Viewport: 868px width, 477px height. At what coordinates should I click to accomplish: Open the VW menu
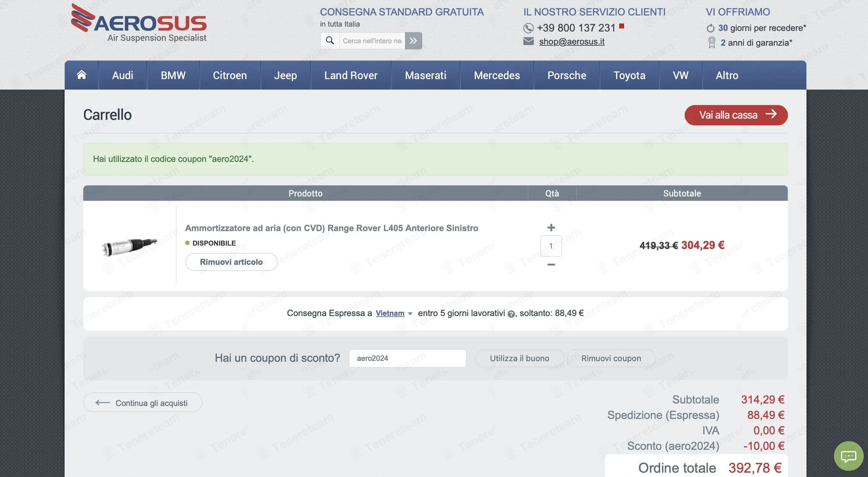pyautogui.click(x=681, y=75)
